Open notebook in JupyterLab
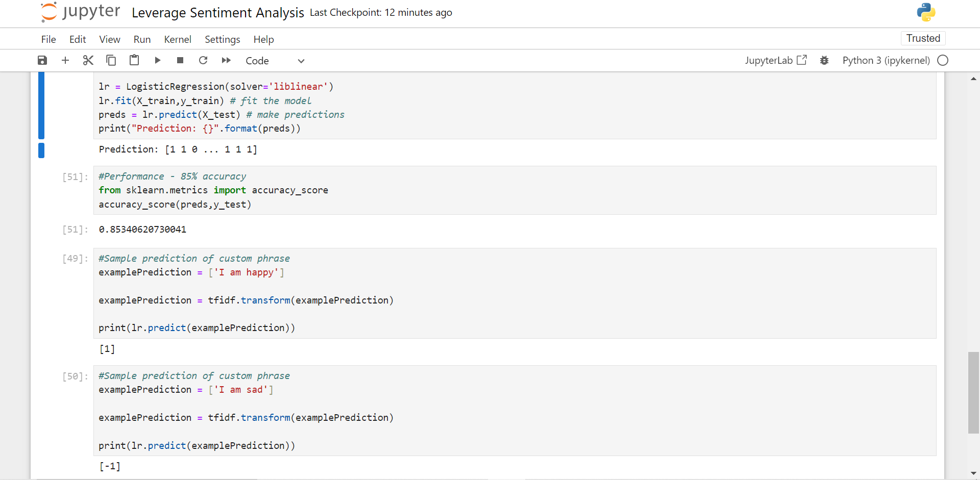 (776, 61)
